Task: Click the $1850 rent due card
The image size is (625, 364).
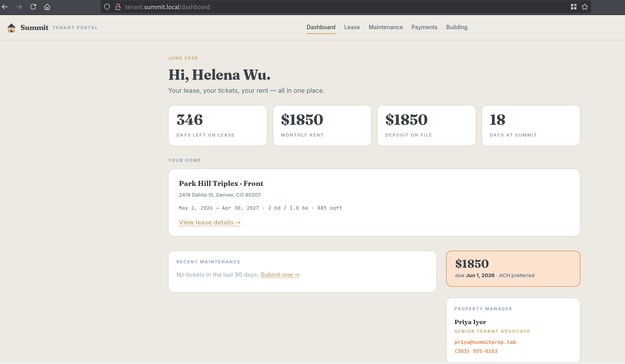Action: pos(513,268)
